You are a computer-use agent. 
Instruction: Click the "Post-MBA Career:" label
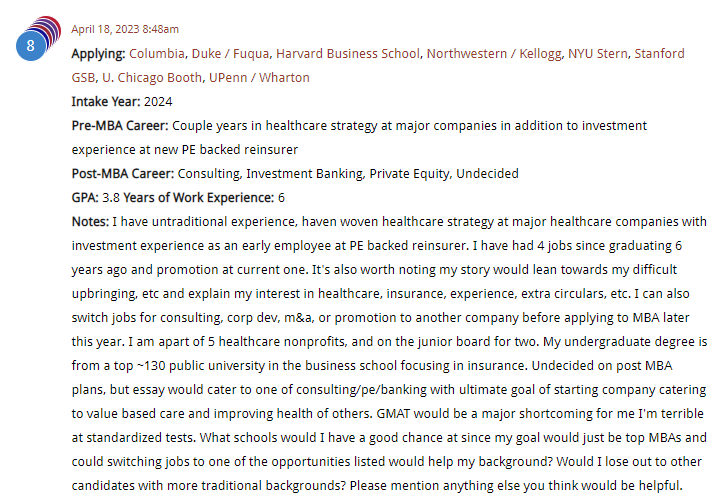123,173
